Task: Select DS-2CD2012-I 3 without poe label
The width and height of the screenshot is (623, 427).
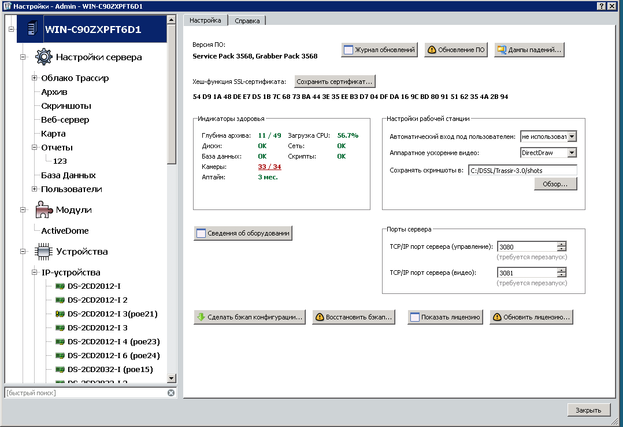Action: [97, 328]
